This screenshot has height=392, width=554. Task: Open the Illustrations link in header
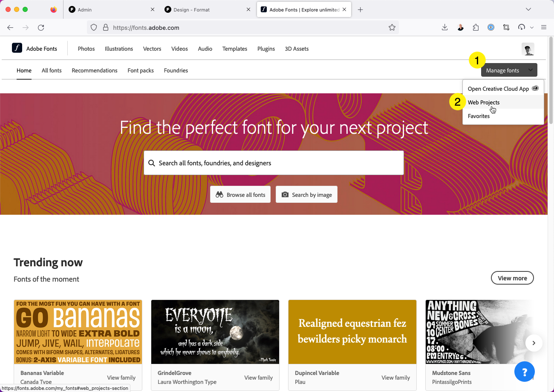119,49
